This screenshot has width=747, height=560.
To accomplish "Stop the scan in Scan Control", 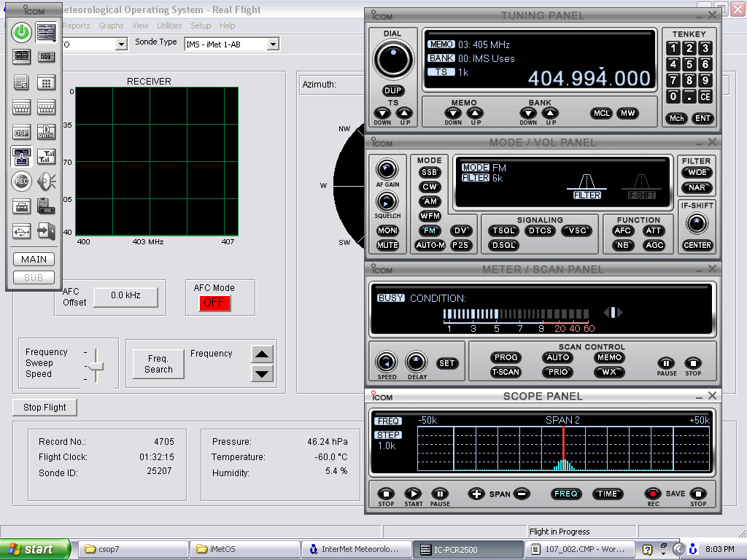I will tap(693, 363).
